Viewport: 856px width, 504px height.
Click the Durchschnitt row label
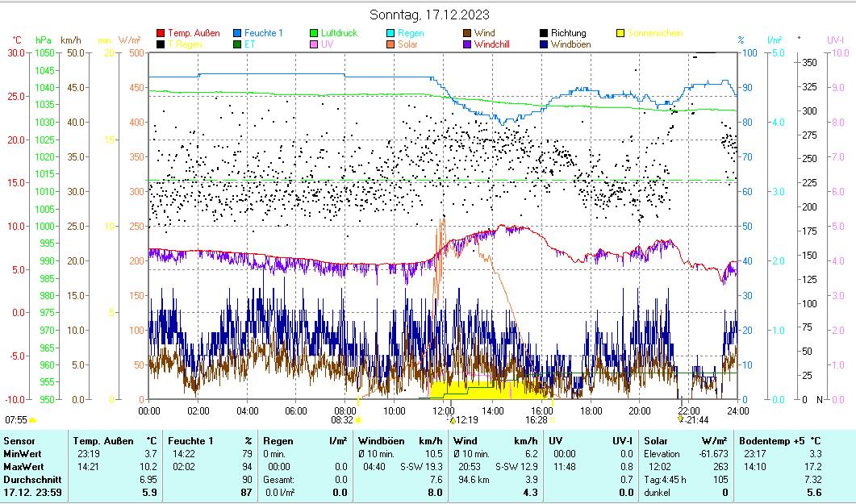[32, 480]
